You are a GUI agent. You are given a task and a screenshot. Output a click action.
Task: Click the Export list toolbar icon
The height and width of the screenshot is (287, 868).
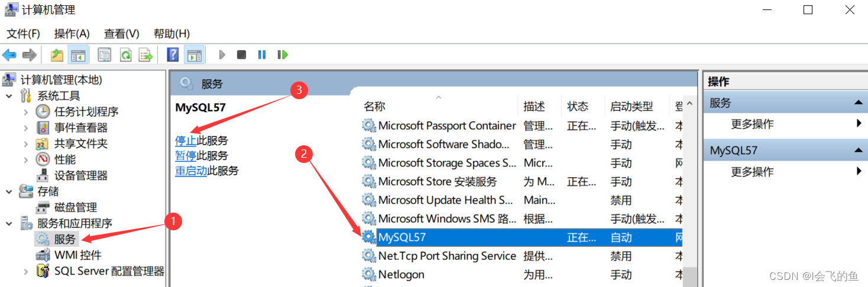pyautogui.click(x=145, y=55)
